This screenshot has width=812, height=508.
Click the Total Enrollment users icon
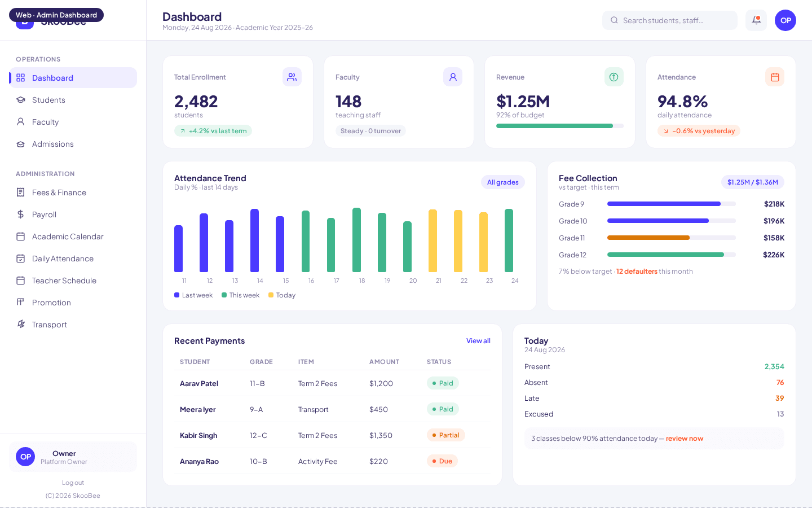[x=292, y=77]
